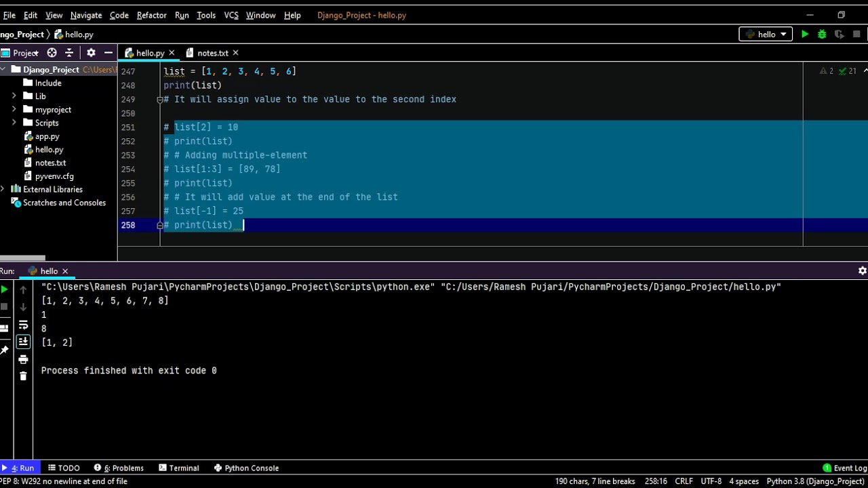Collapse the Django_Project root folder
The width and height of the screenshot is (868, 488).
3,70
